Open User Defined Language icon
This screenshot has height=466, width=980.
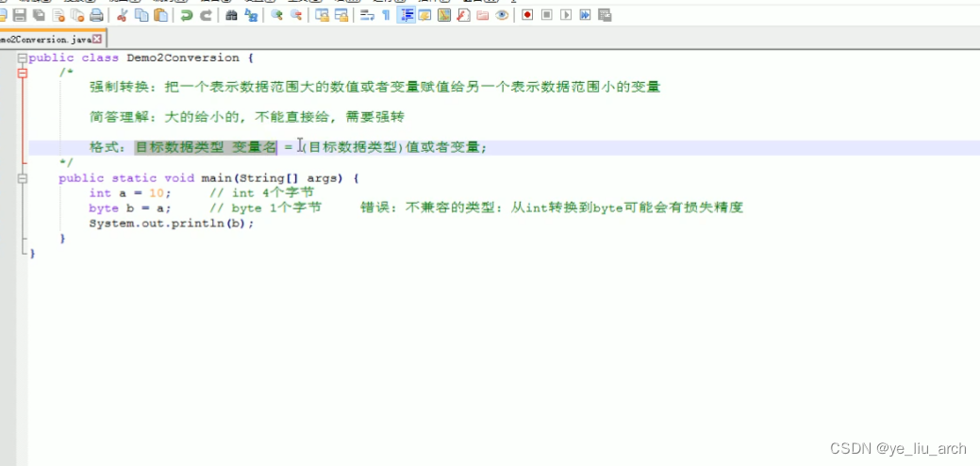pyautogui.click(x=425, y=15)
